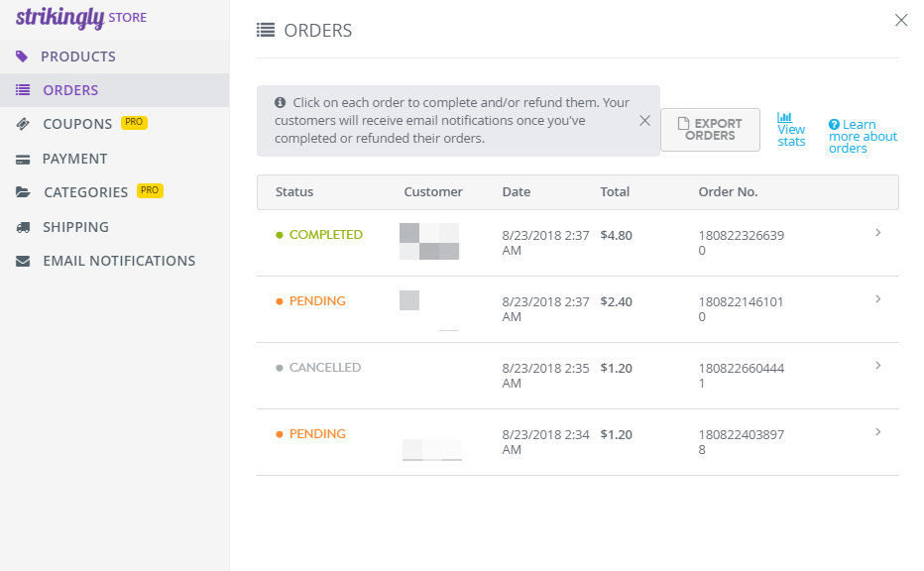Open EMAIL NOTIFICATIONS section
Image resolution: width=924 pixels, height=571 pixels.
(119, 261)
